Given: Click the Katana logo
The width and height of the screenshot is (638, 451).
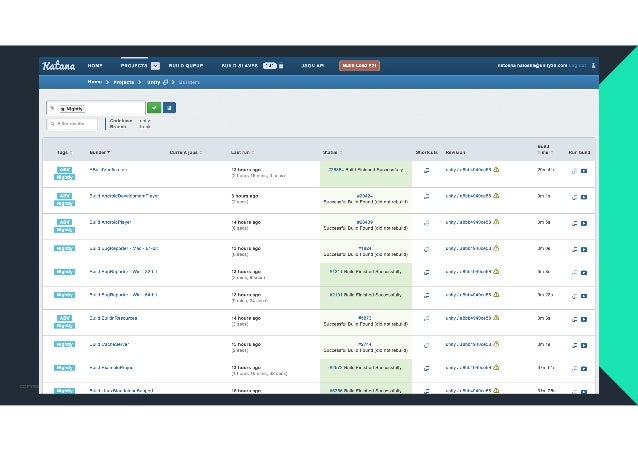Looking at the screenshot, I should pos(59,66).
